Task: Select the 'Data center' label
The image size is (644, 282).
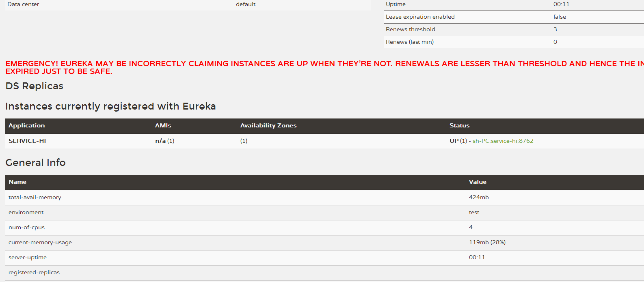Action: (x=23, y=4)
